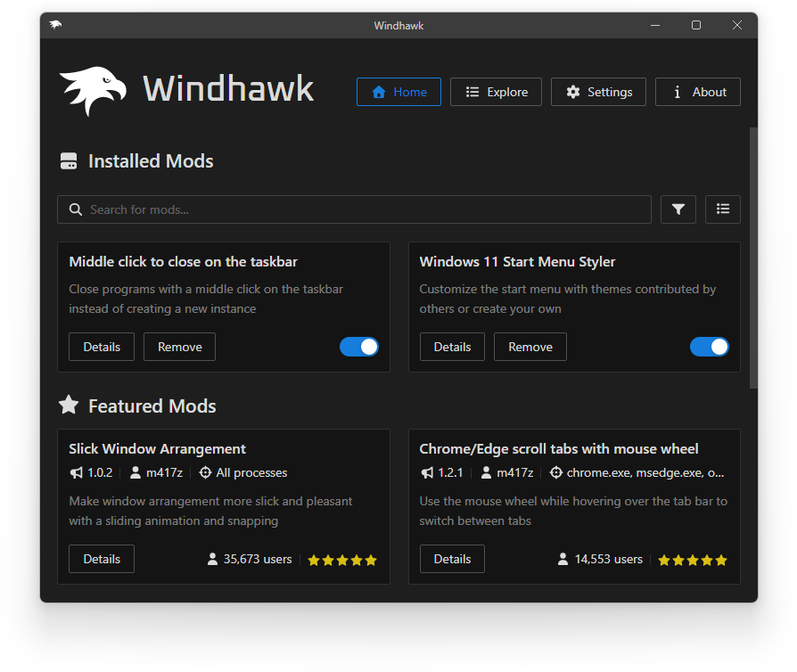Click the Chrome/Edge scroll tabs star rating

[x=693, y=561]
